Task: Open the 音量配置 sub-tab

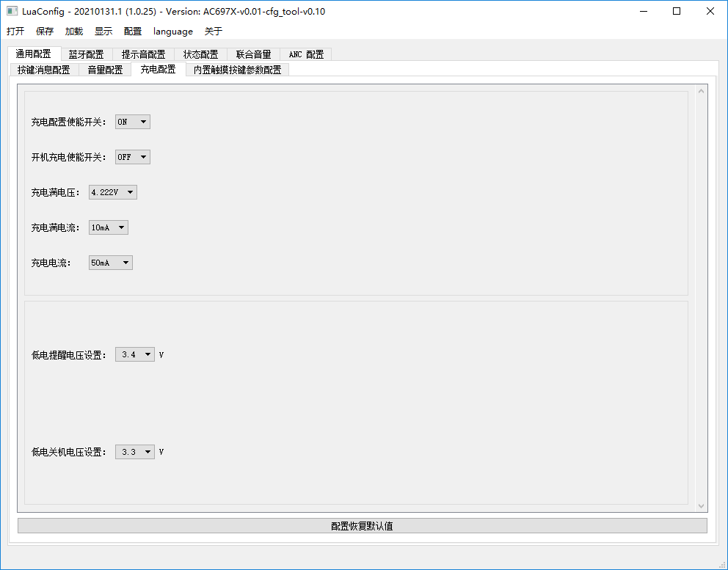Action: (106, 70)
